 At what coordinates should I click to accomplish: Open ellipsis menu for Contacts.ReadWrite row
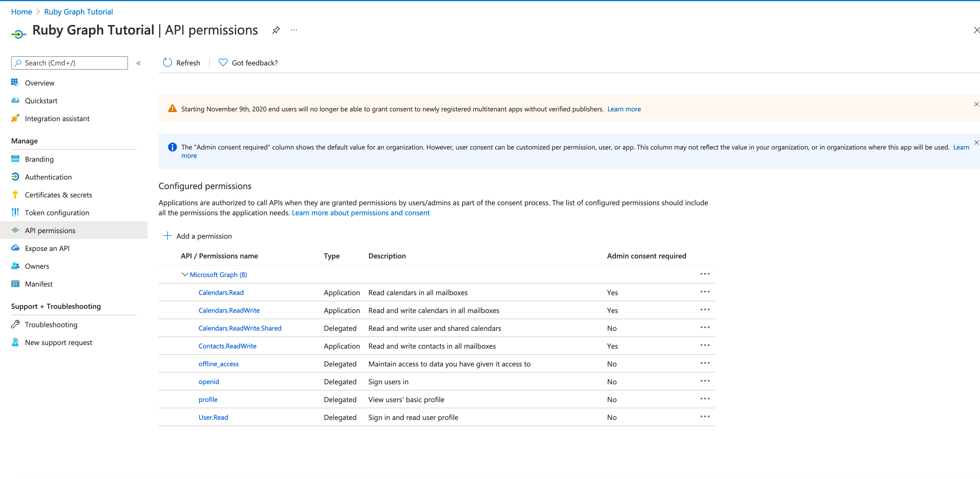click(705, 346)
